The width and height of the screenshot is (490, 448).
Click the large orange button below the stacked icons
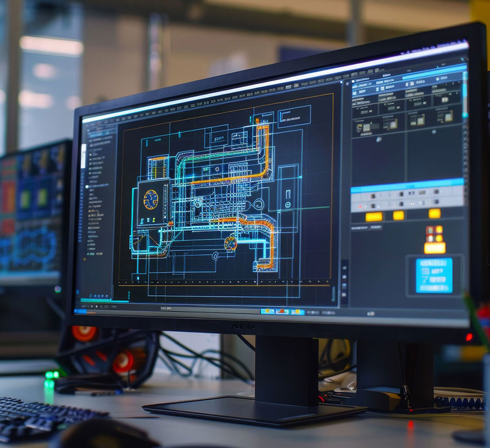click(435, 248)
